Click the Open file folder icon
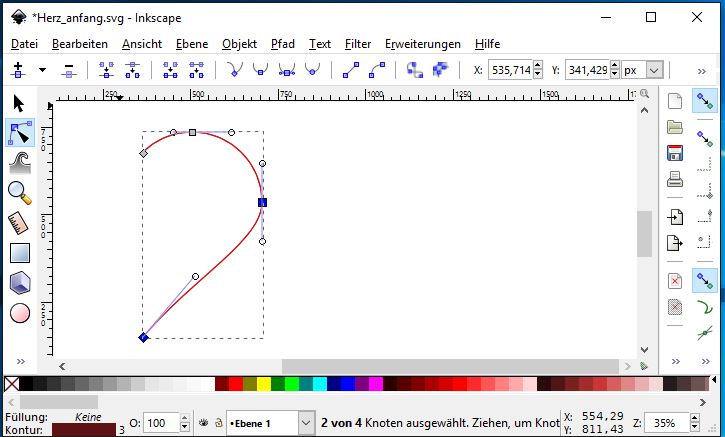Image resolution: width=725 pixels, height=437 pixels. (675, 127)
